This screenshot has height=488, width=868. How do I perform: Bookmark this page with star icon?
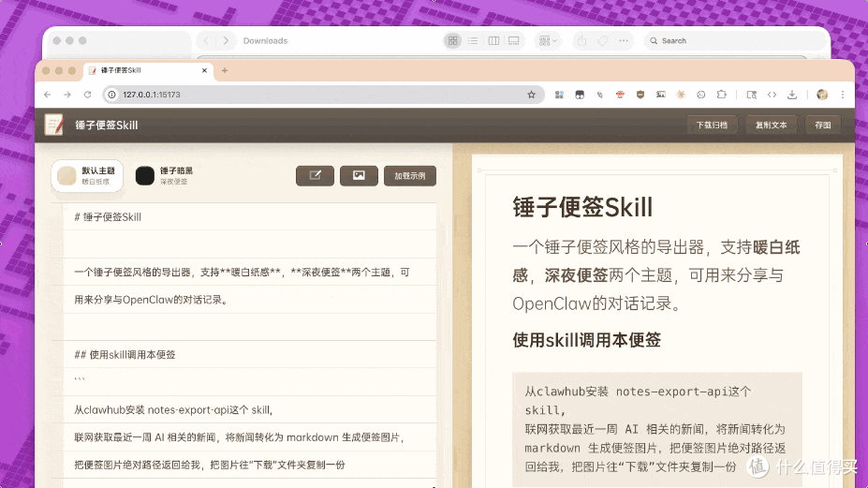pos(532,95)
